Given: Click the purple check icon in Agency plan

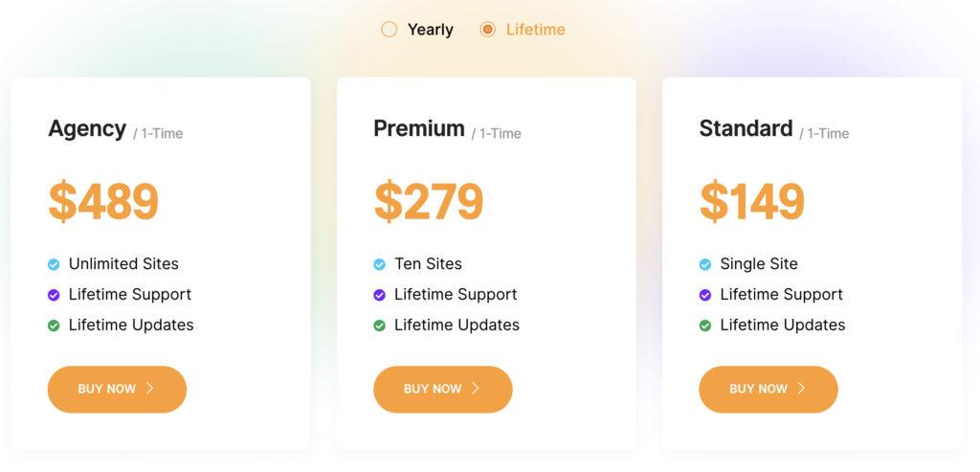Looking at the screenshot, I should tap(55, 295).
